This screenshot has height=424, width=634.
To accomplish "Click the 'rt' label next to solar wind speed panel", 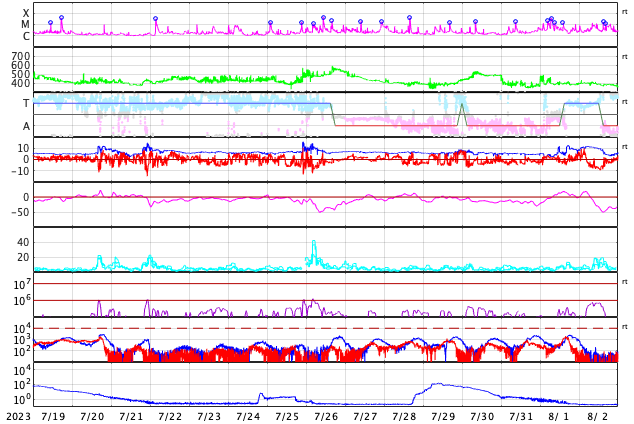I will point(625,57).
